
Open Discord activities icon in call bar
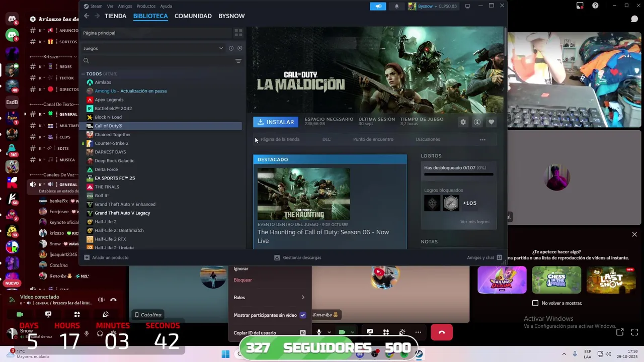coord(386,332)
